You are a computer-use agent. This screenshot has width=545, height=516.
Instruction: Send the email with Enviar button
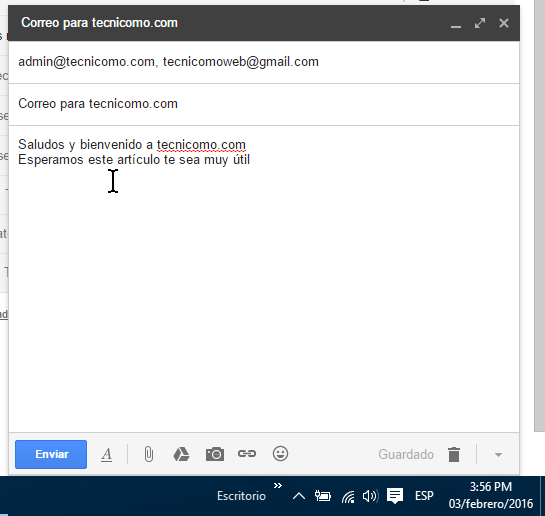[51, 454]
